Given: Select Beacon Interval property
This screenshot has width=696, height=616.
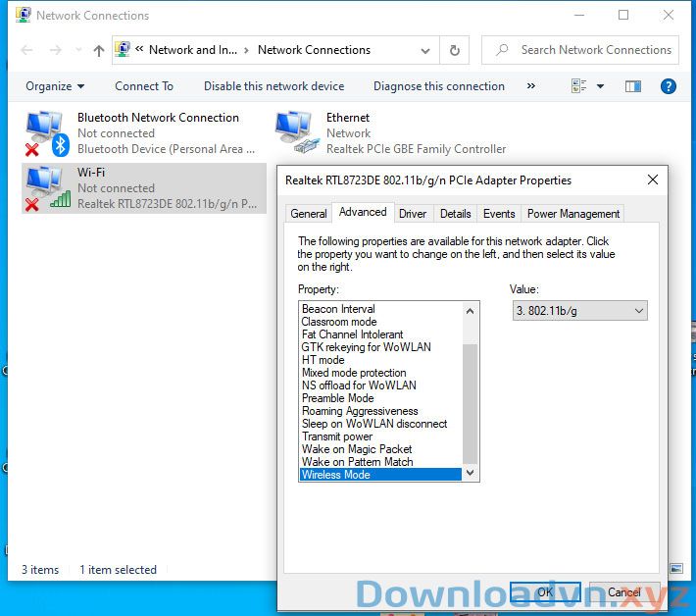Looking at the screenshot, I should point(380,309).
